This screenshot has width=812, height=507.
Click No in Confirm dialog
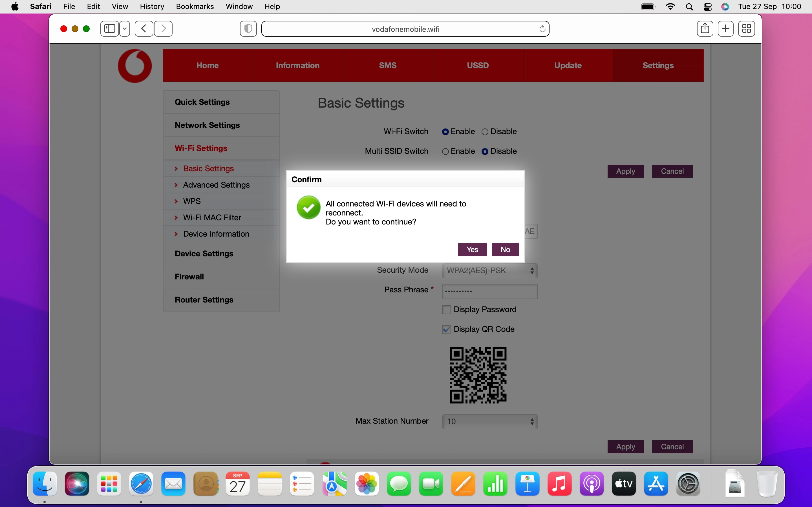pyautogui.click(x=505, y=250)
